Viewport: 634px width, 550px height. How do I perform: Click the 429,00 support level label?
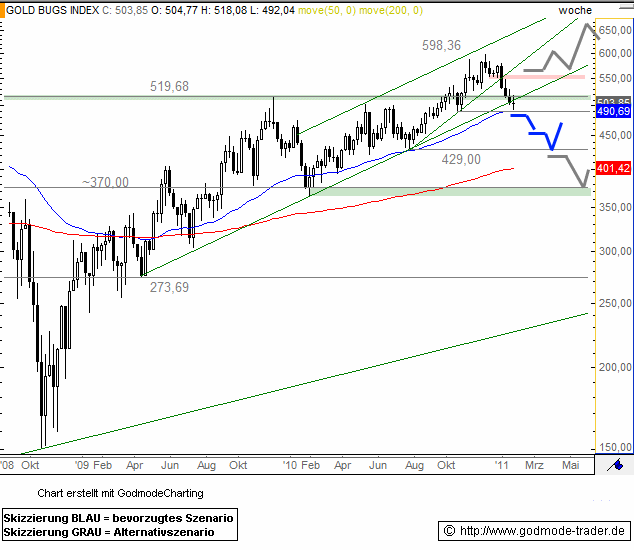pos(461,159)
